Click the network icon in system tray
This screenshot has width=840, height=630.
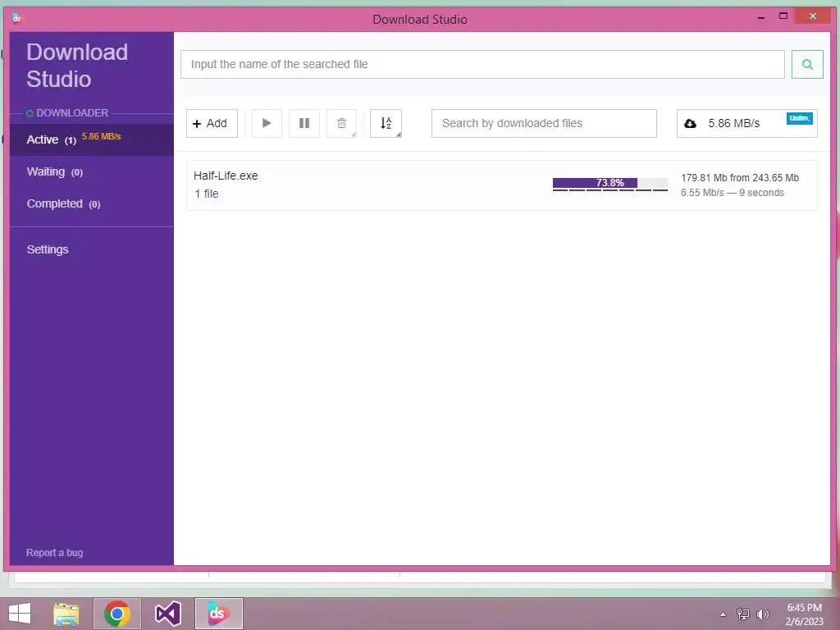point(742,614)
